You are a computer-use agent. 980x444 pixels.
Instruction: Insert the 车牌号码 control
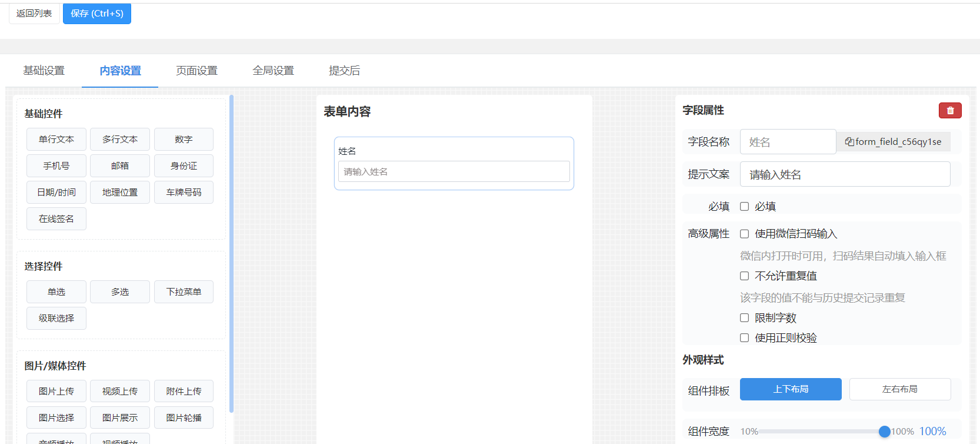tap(184, 193)
